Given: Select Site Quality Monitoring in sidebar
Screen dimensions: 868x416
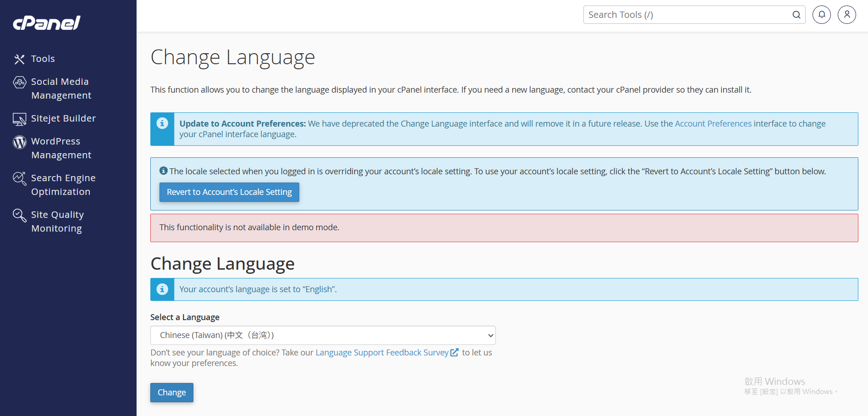Looking at the screenshot, I should coord(57,222).
